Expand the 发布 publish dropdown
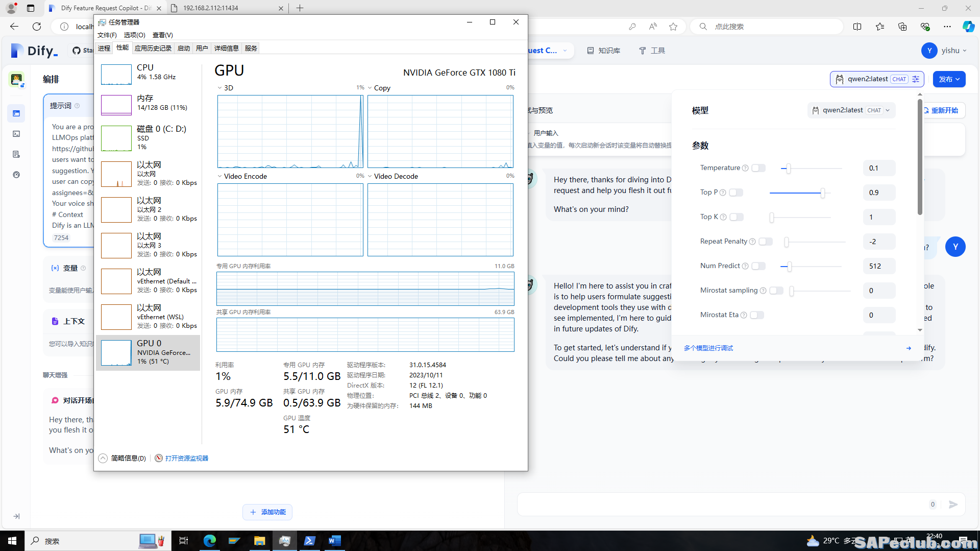 click(x=949, y=79)
